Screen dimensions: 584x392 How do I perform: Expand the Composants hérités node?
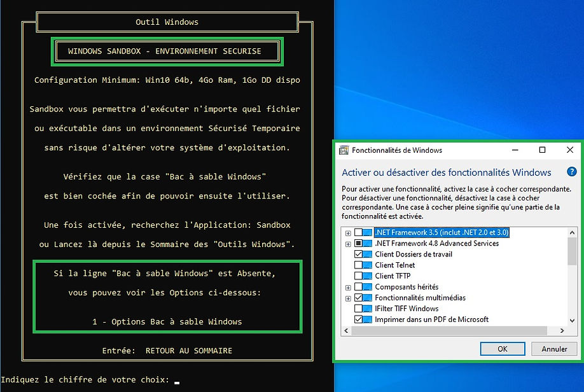pos(348,288)
